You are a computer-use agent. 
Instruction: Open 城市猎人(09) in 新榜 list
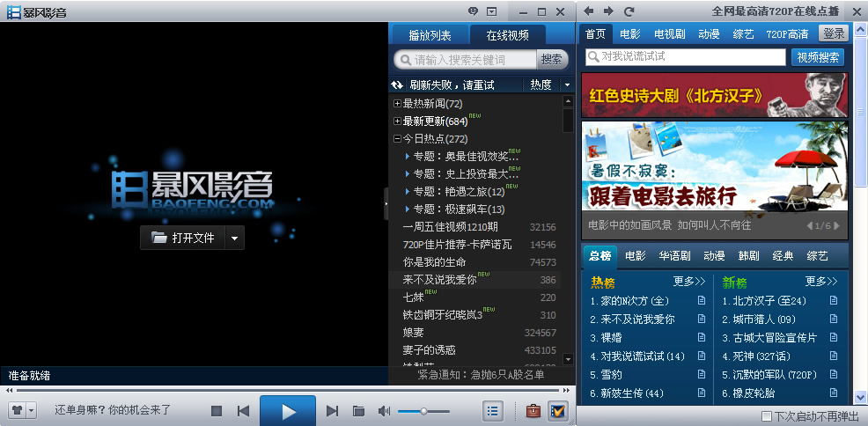click(764, 319)
